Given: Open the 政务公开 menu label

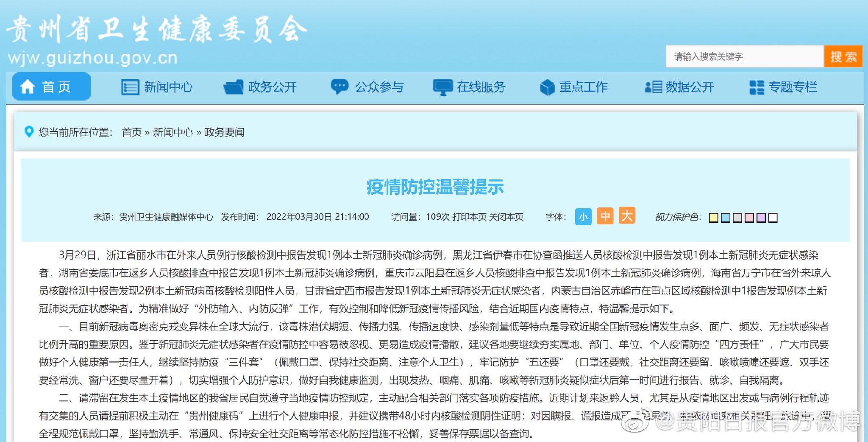Looking at the screenshot, I should pos(272,87).
